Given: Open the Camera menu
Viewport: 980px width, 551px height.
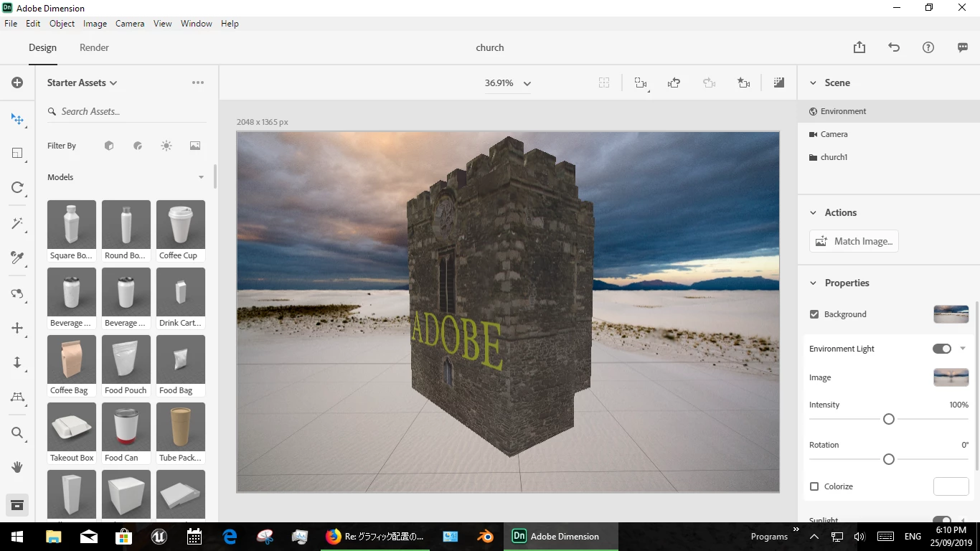Looking at the screenshot, I should pyautogui.click(x=130, y=24).
